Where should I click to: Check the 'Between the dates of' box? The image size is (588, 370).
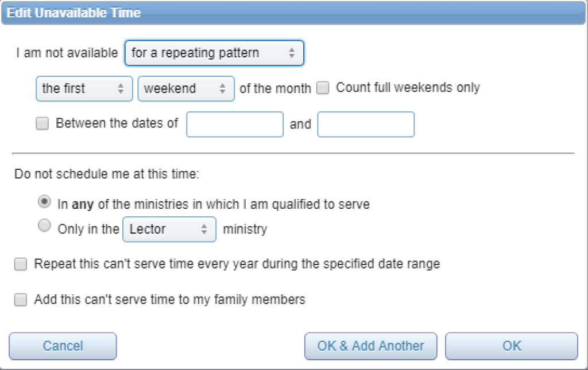pos(42,123)
